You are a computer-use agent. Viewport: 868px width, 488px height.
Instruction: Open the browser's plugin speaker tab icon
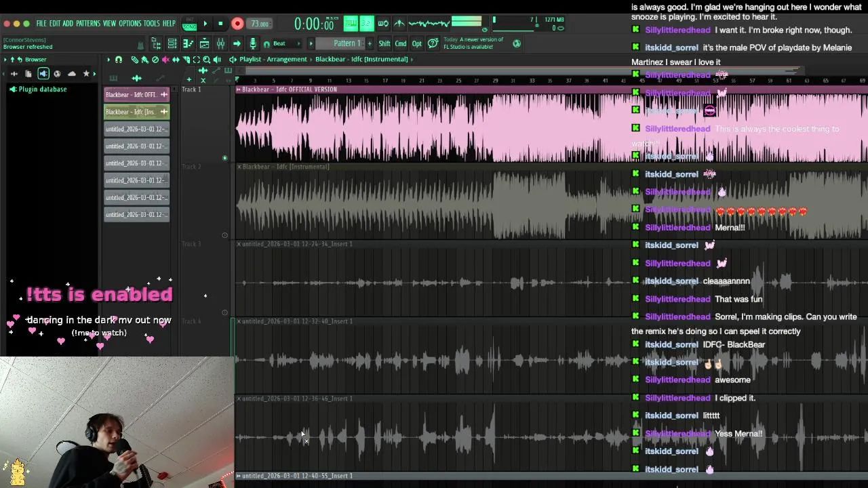coord(43,74)
